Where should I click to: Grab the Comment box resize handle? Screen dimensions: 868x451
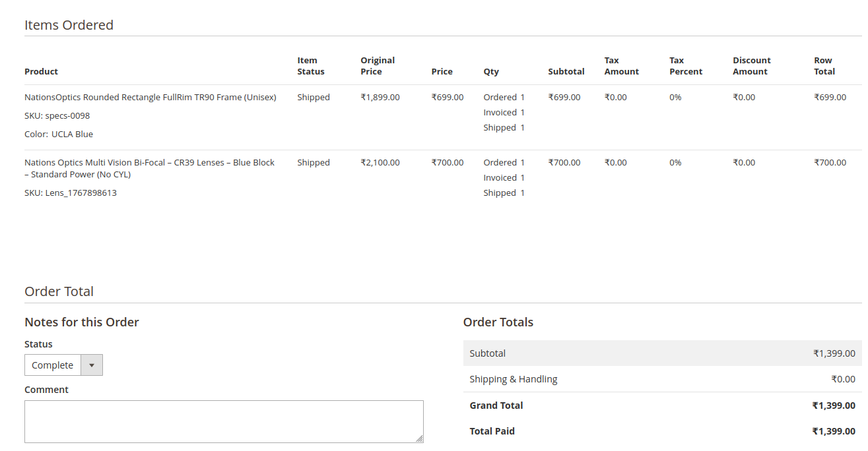[x=419, y=438]
